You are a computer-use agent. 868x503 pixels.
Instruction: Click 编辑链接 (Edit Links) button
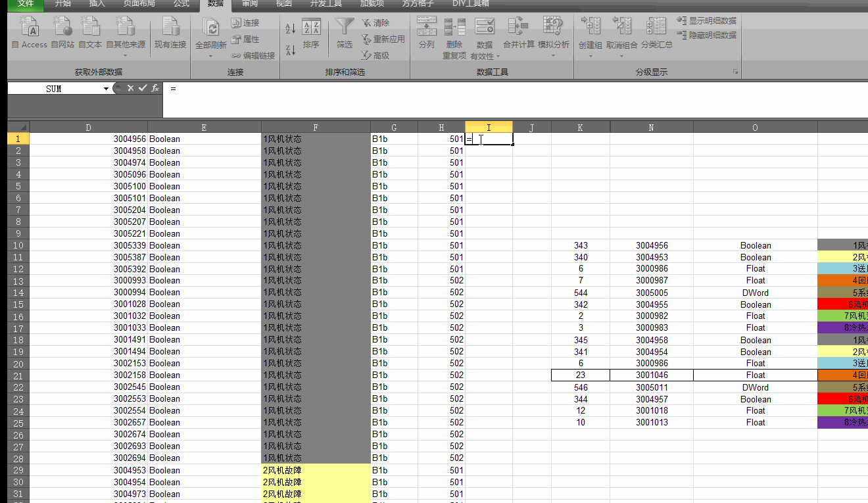tap(253, 56)
